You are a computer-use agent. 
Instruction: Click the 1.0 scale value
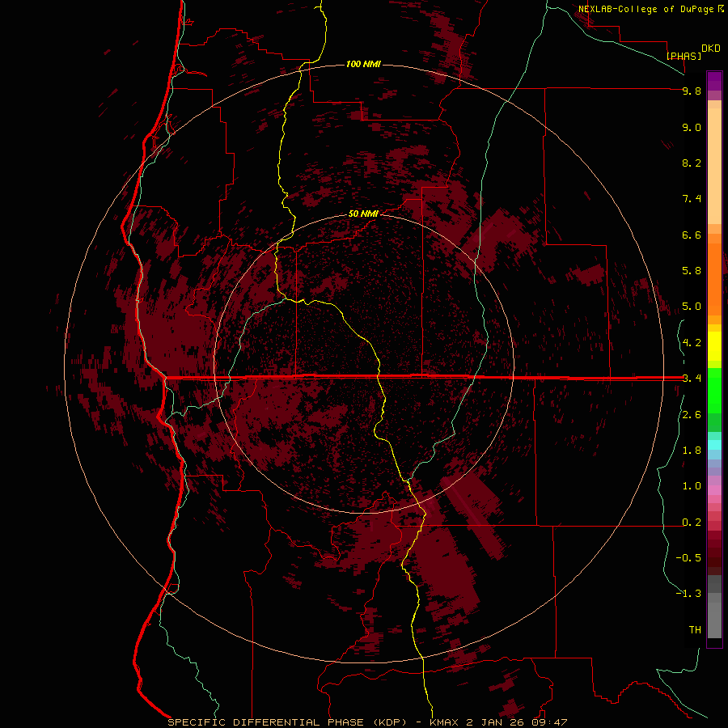pyautogui.click(x=692, y=486)
